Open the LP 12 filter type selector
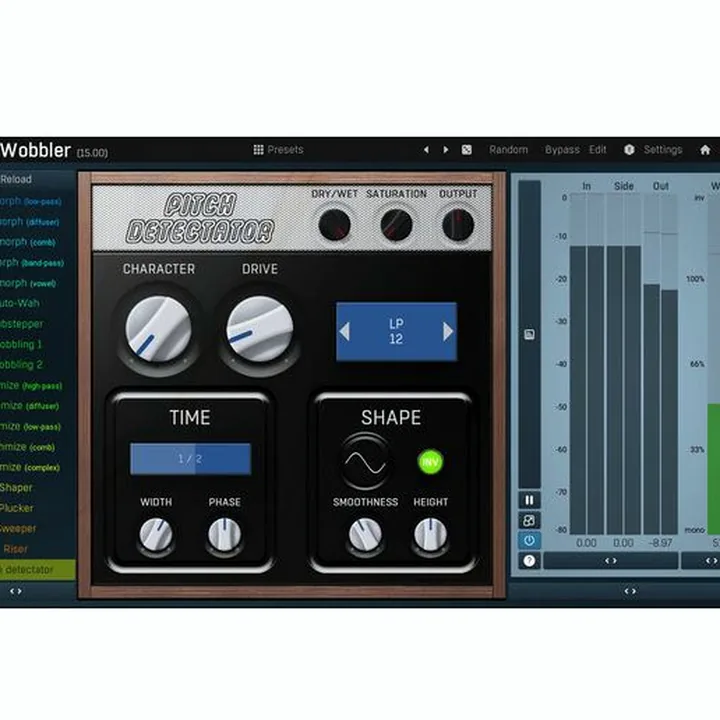This screenshot has height=720, width=720. [396, 332]
